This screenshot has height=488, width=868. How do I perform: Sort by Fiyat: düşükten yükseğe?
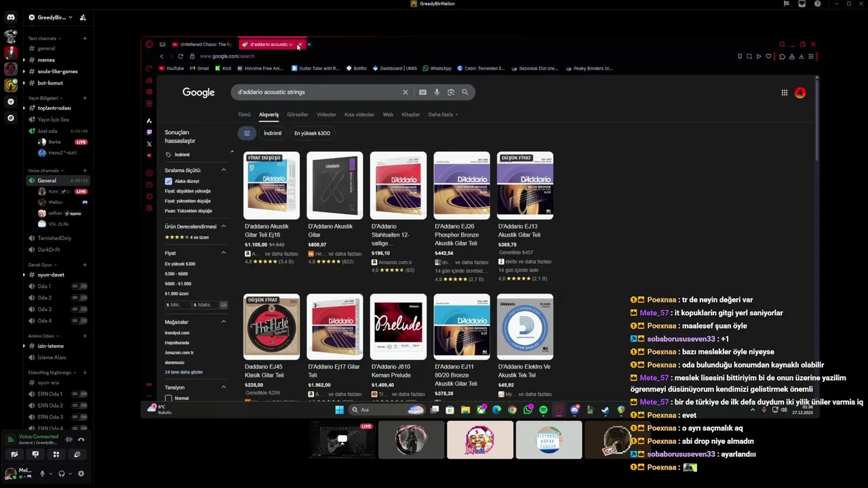[x=188, y=191]
